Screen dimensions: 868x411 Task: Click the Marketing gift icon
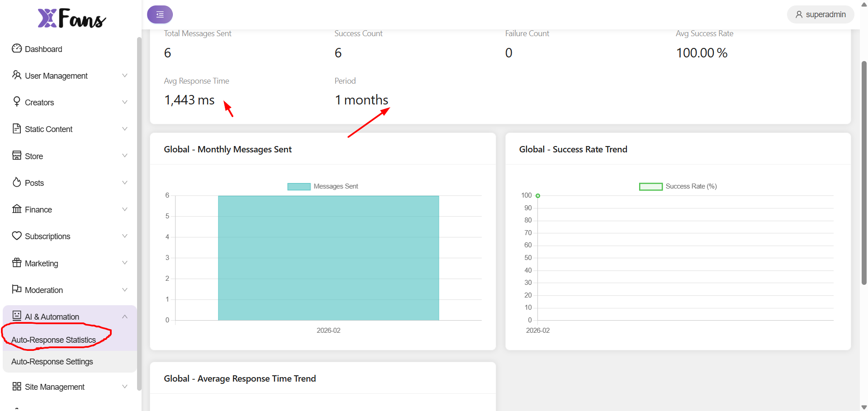pos(17,263)
